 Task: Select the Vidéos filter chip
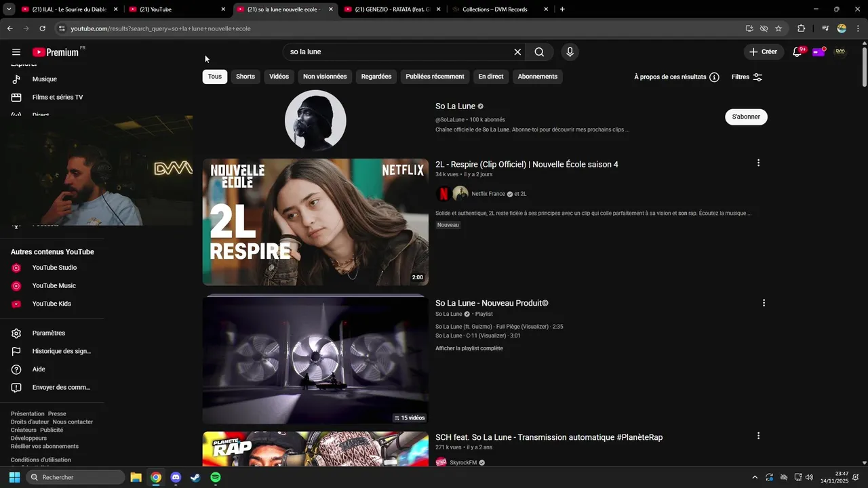point(279,77)
